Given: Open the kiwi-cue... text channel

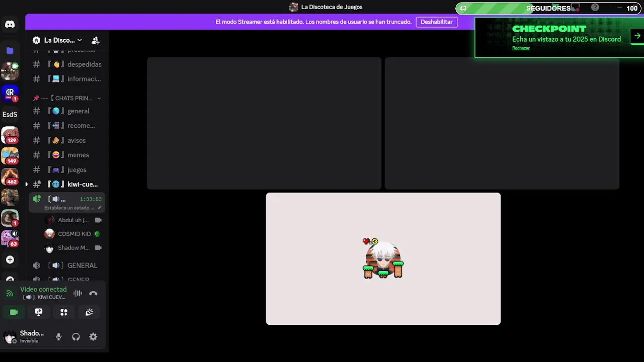Looking at the screenshot, I should tap(67, 185).
